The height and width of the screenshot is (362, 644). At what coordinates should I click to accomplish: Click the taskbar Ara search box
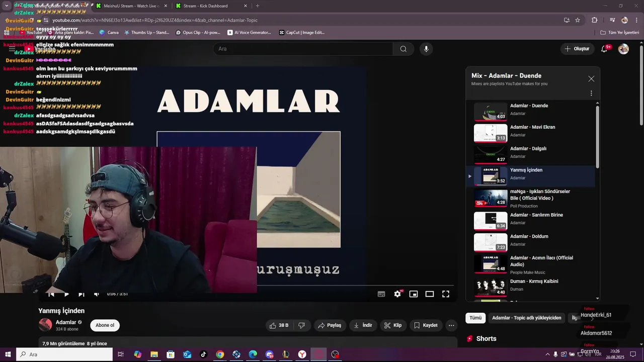(x=64, y=354)
